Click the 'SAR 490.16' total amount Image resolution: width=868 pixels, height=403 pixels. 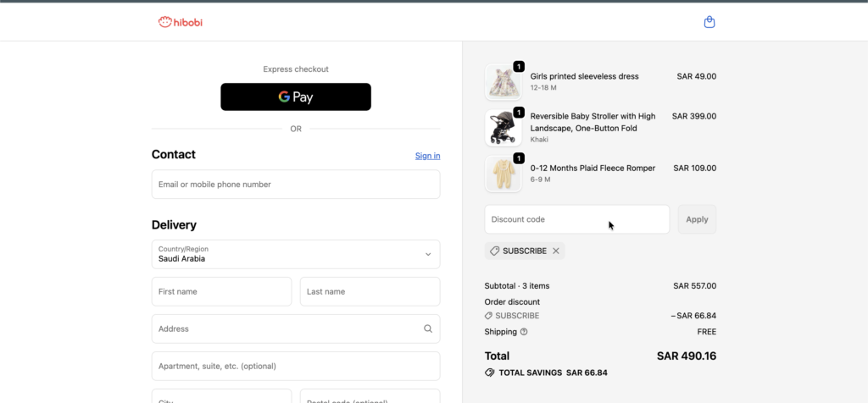click(x=687, y=356)
